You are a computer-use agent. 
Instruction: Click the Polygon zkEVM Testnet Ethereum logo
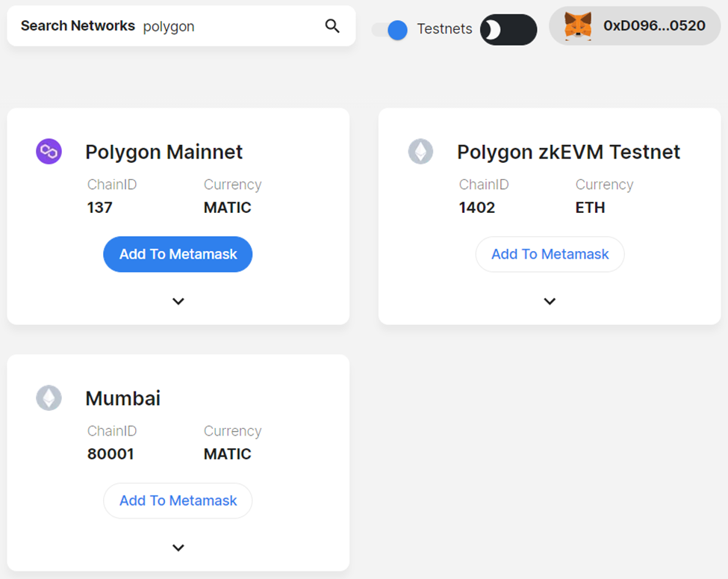click(420, 152)
